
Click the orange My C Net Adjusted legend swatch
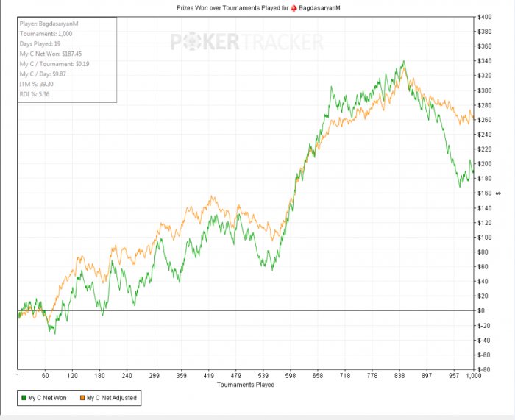pyautogui.click(x=82, y=398)
